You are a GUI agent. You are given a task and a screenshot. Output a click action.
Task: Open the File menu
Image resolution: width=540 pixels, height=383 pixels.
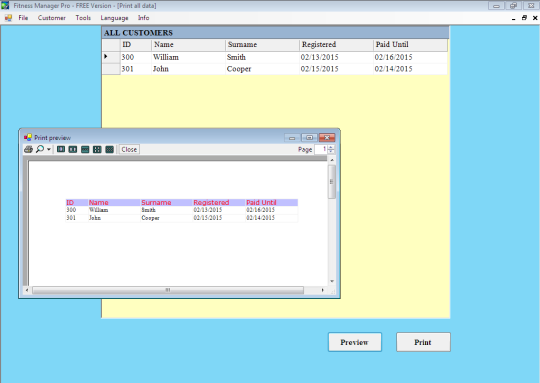point(23,18)
